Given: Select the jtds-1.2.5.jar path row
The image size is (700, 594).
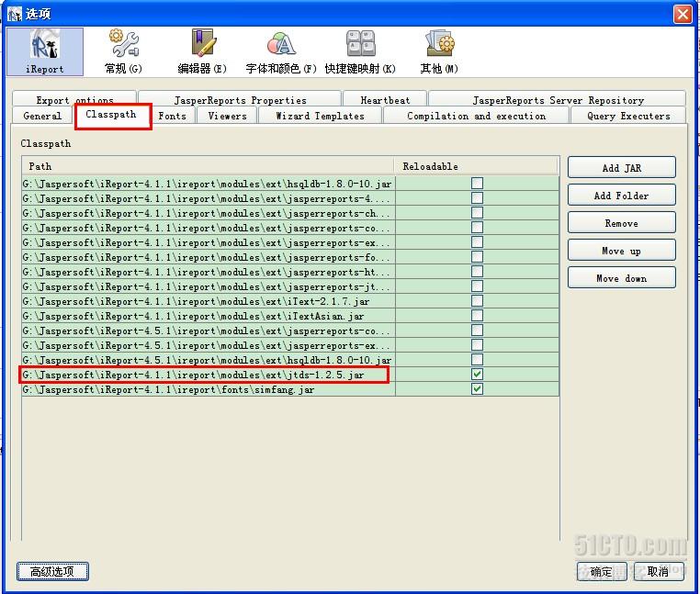Looking at the screenshot, I should (x=209, y=375).
